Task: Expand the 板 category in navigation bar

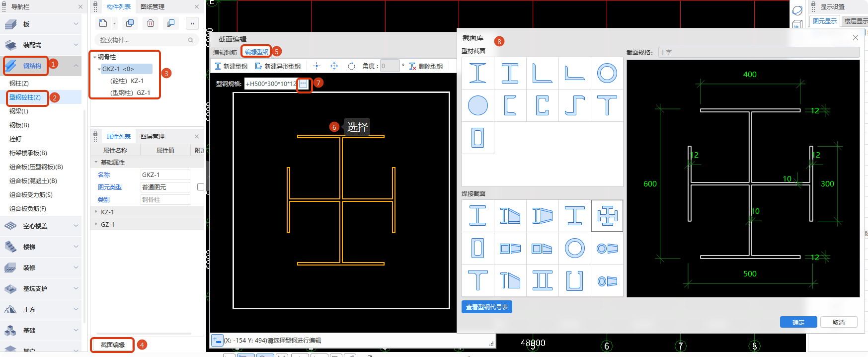Action: [76, 24]
